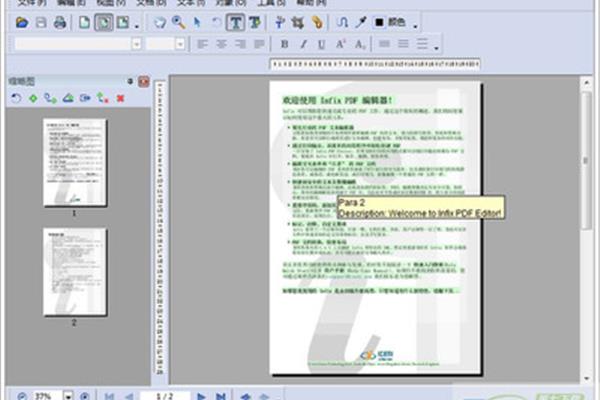The height and width of the screenshot is (400, 600).
Task: Select page 2 thumbnail
Action: (x=75, y=272)
